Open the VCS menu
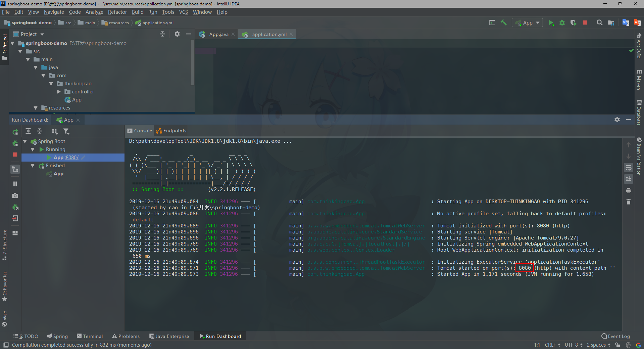Image resolution: width=644 pixels, height=349 pixels. click(x=183, y=12)
